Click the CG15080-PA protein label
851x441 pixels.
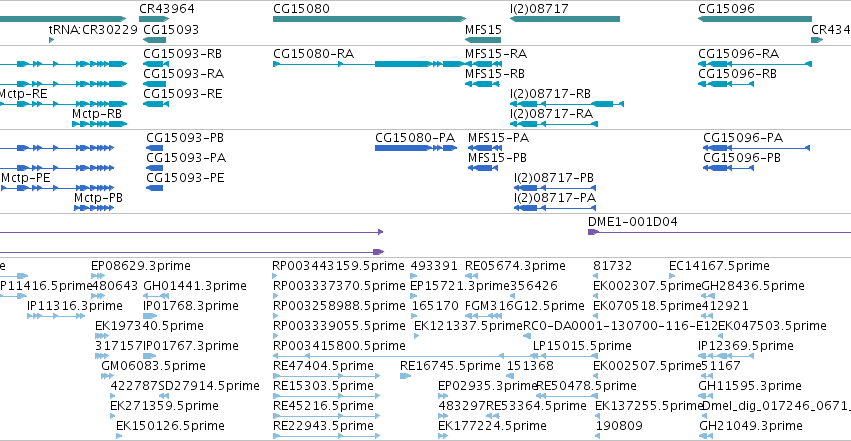pos(415,138)
